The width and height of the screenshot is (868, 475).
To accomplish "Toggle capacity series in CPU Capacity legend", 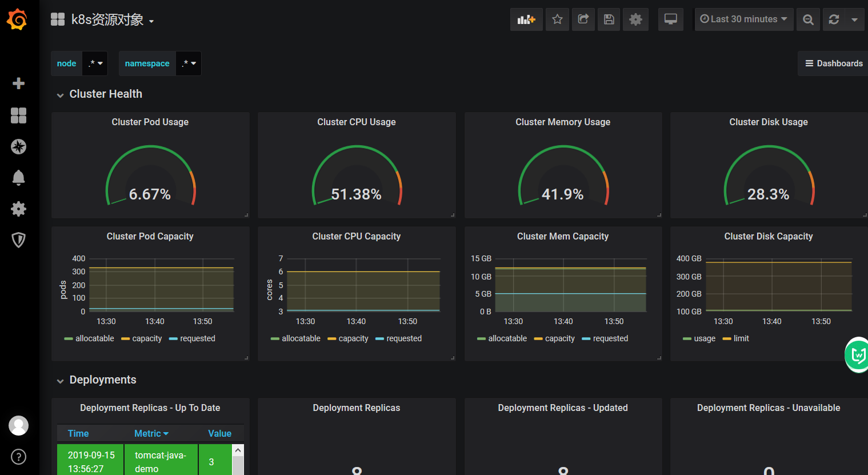I will (353, 338).
